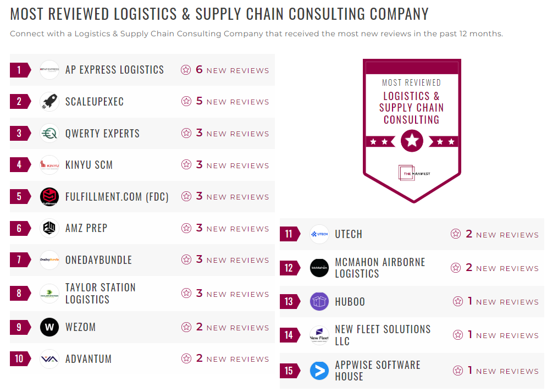Select the AMZ Prep hexagon logo
This screenshot has width=547, height=392.
pos(49,228)
